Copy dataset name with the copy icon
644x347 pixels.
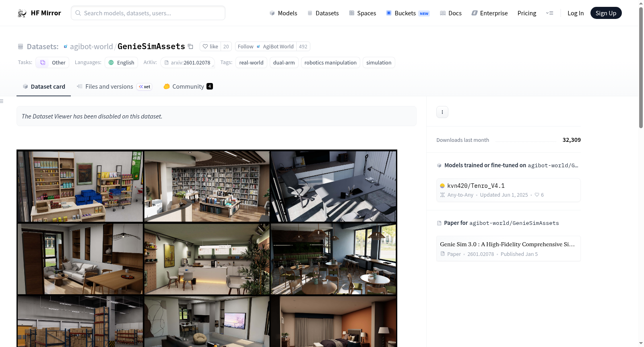[191, 47]
